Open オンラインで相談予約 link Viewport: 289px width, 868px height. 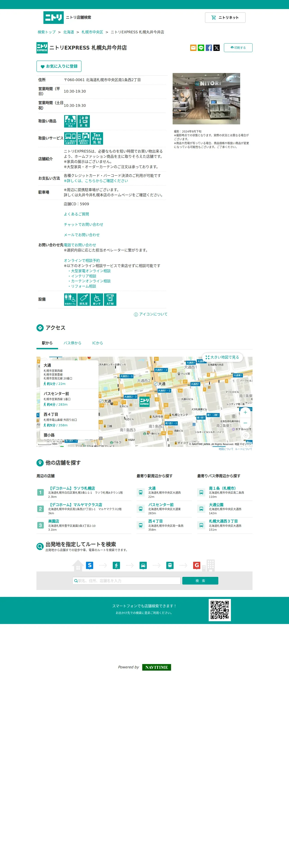click(x=82, y=260)
